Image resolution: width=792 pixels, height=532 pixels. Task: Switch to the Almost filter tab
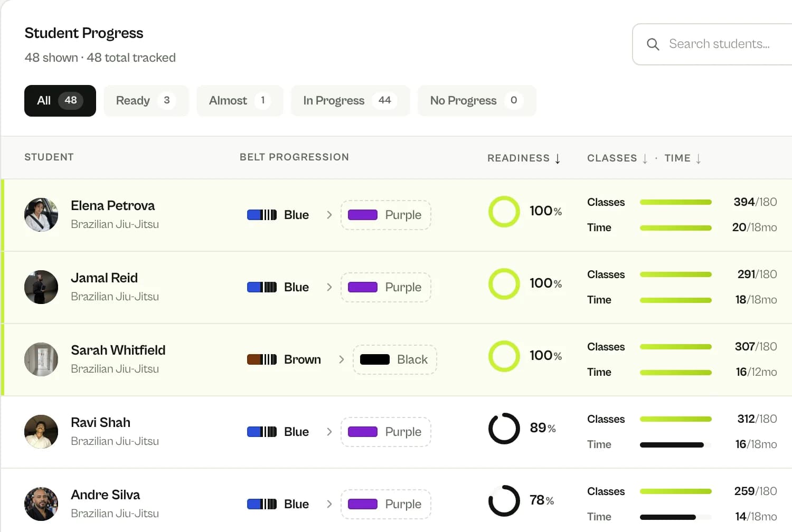pos(240,101)
